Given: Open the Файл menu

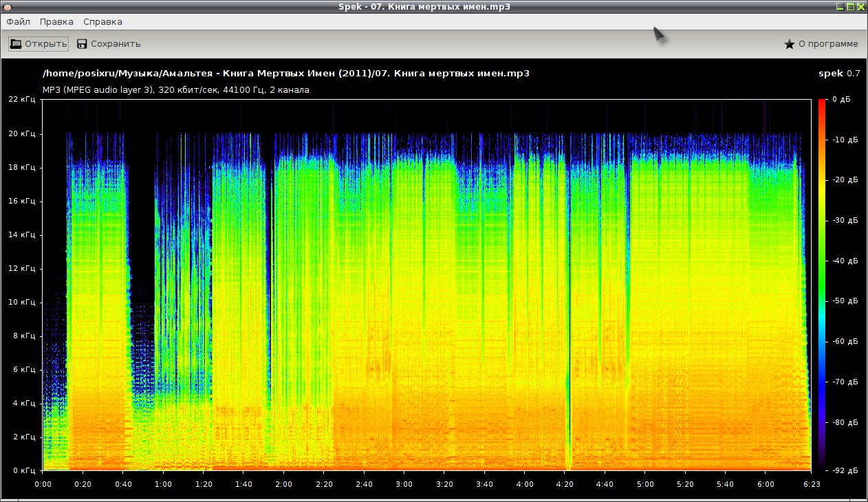Looking at the screenshot, I should pyautogui.click(x=19, y=22).
